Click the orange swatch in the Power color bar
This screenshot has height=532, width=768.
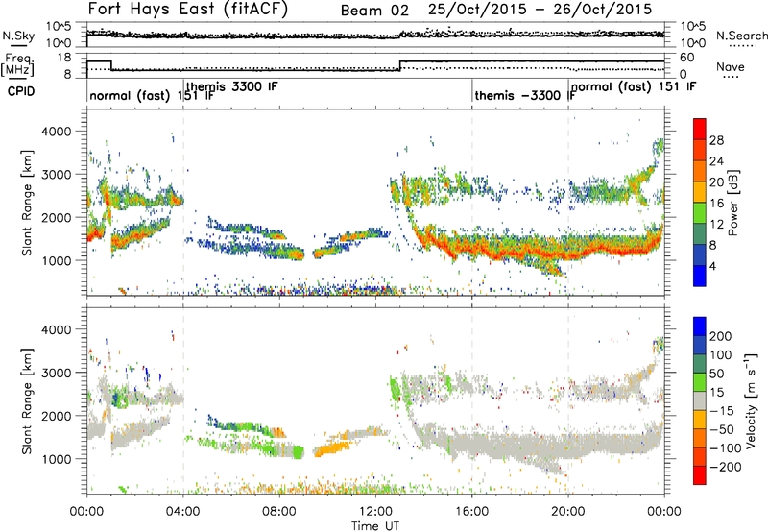coord(700,171)
